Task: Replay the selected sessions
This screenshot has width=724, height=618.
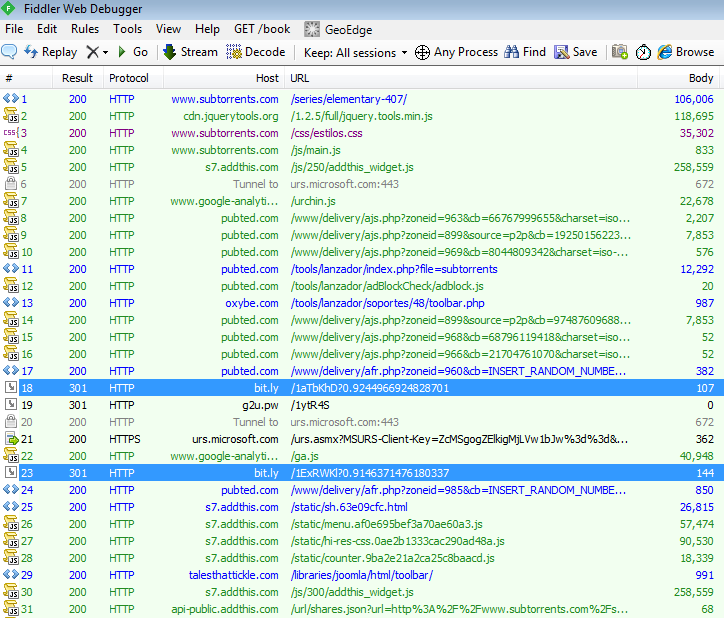Action: click(x=50, y=52)
